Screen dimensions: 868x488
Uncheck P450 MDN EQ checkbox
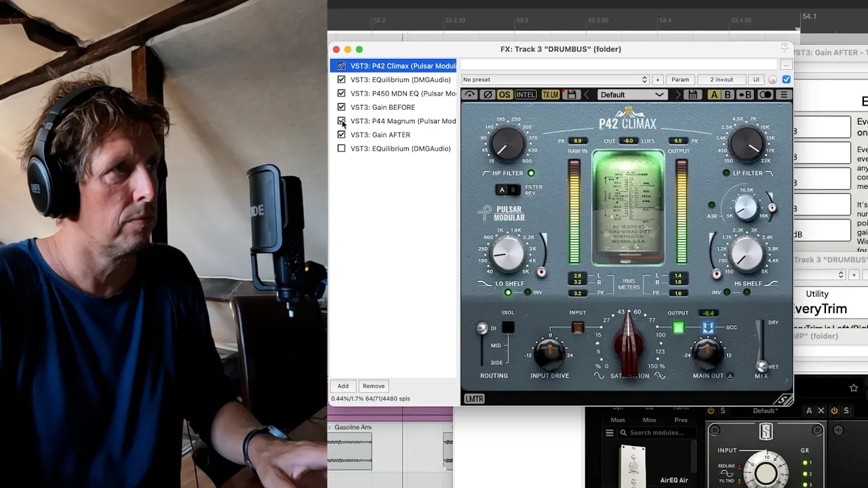coord(341,94)
